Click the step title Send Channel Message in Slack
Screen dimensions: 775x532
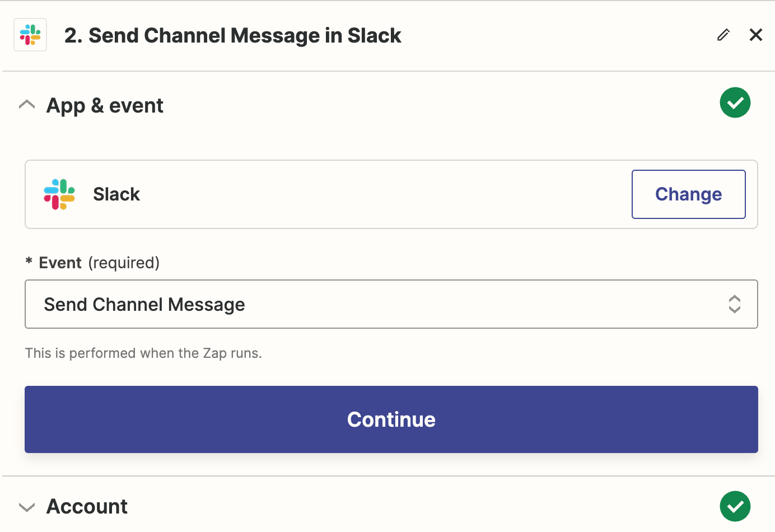click(232, 35)
